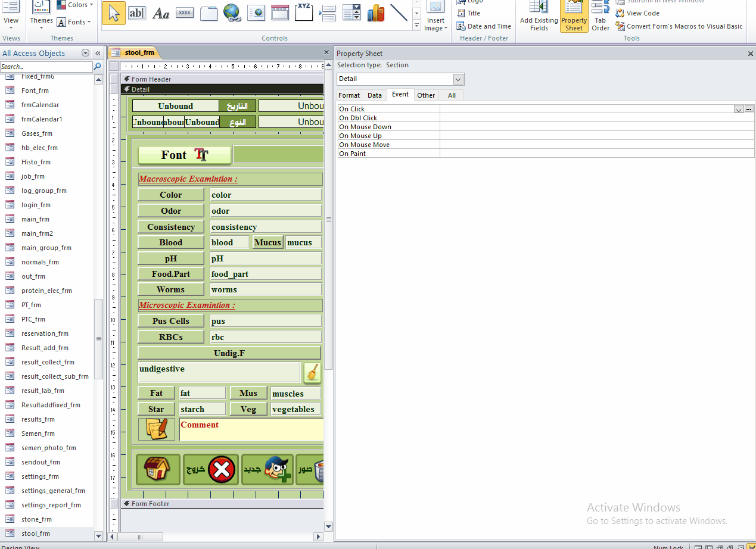
Task: Select the Pus Cells label button
Action: pos(171,321)
